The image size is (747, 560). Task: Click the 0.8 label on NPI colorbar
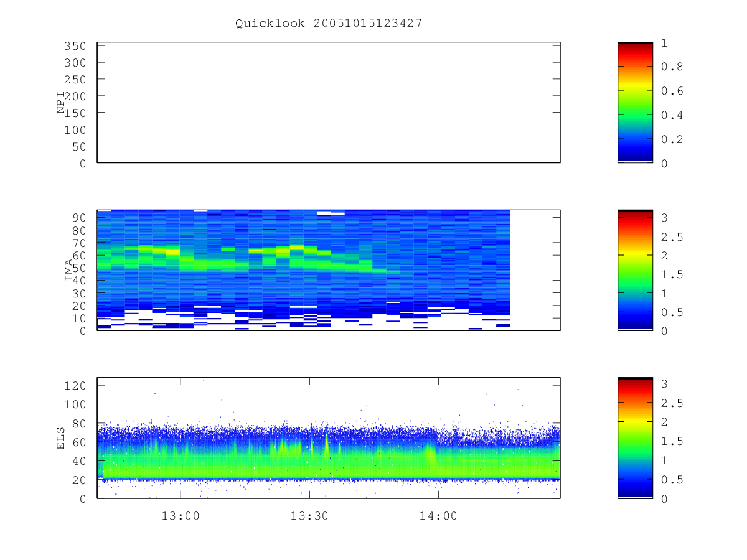[671, 67]
